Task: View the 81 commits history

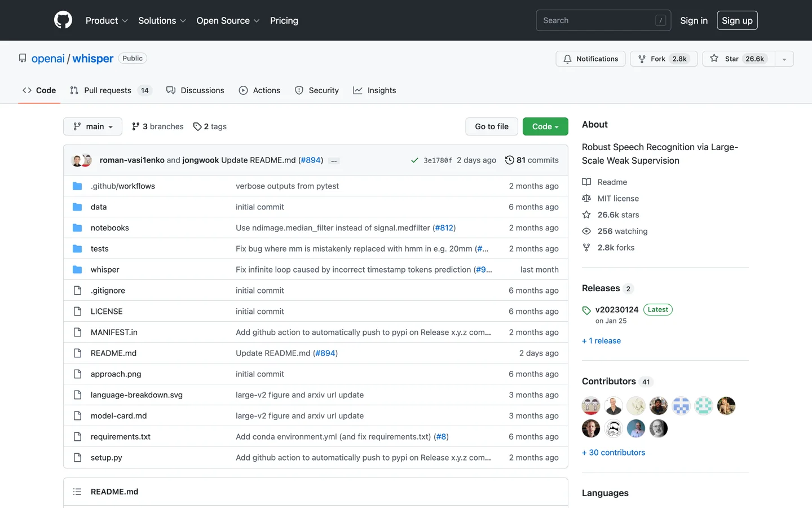Action: 532,160
